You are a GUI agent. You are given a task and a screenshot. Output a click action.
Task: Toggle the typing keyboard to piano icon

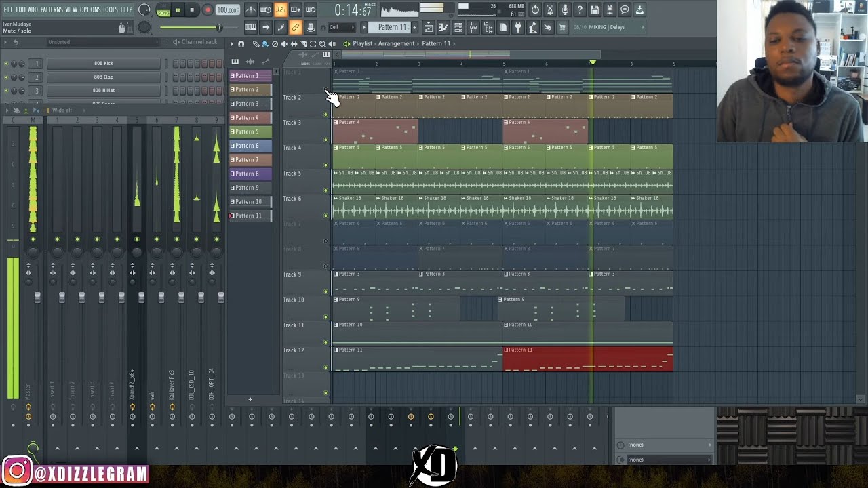(251, 27)
